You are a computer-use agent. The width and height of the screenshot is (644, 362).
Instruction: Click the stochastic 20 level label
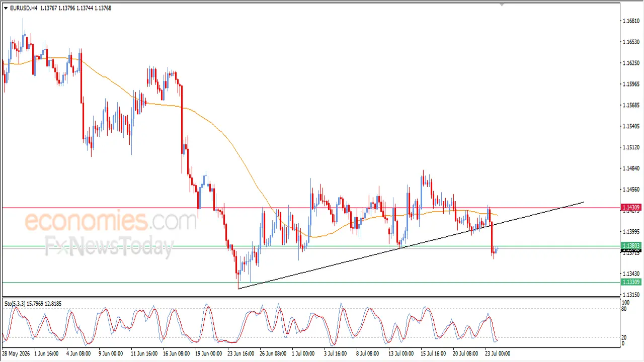tap(625, 337)
